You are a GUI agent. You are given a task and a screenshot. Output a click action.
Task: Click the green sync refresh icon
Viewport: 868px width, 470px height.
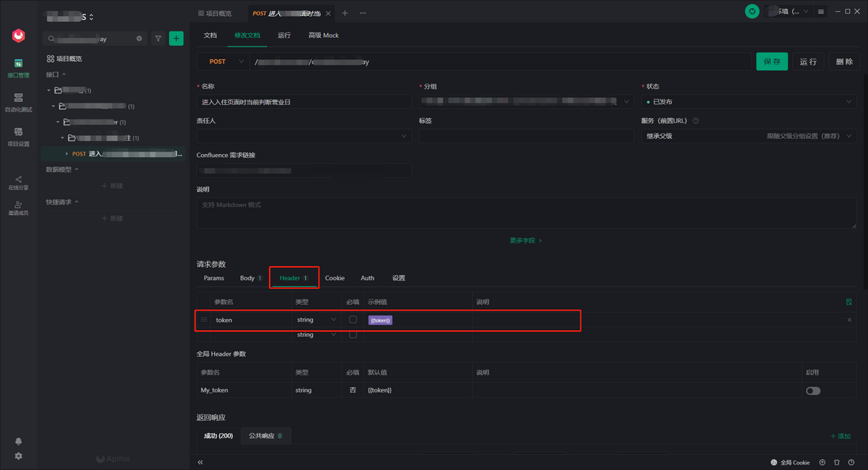pyautogui.click(x=752, y=11)
